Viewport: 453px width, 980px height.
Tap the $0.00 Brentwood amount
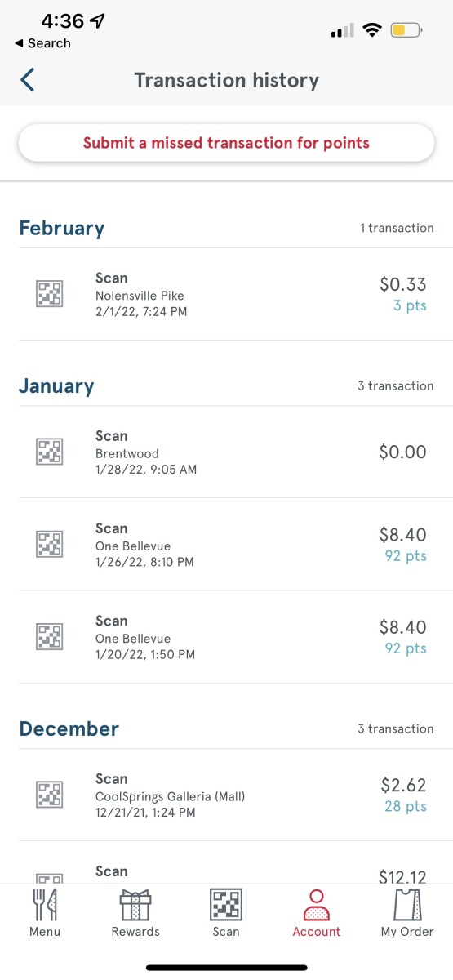point(402,452)
